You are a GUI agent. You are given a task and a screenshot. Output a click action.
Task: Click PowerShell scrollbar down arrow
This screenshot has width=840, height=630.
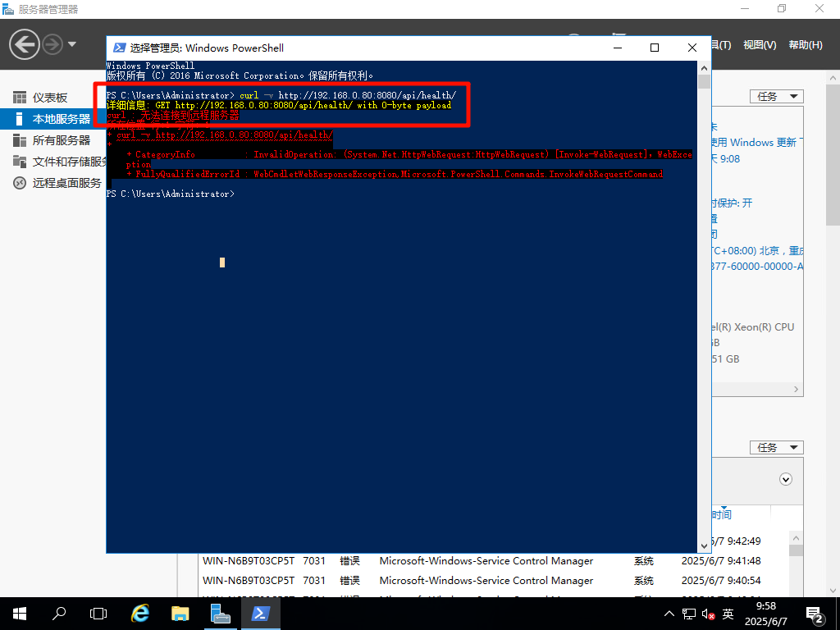tap(704, 546)
